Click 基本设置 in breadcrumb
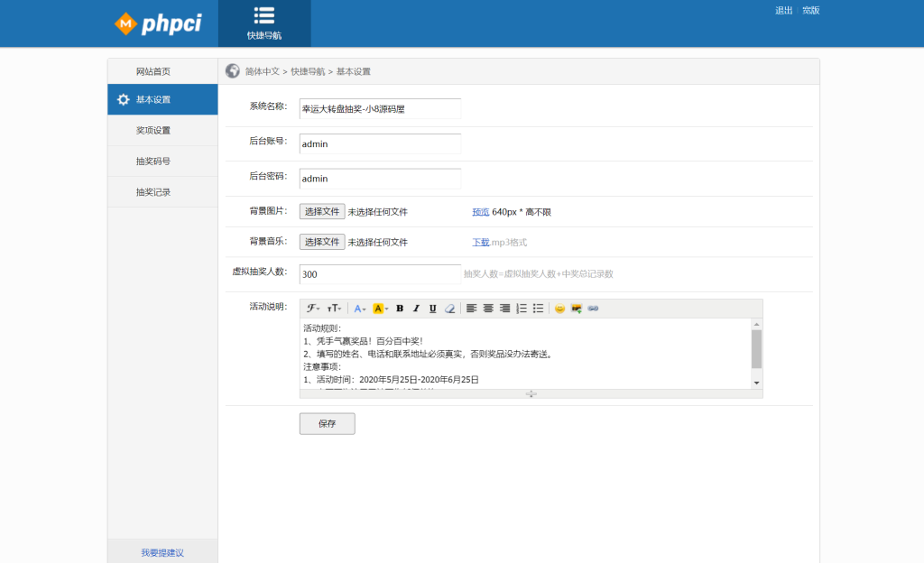924x563 pixels. 354,71
